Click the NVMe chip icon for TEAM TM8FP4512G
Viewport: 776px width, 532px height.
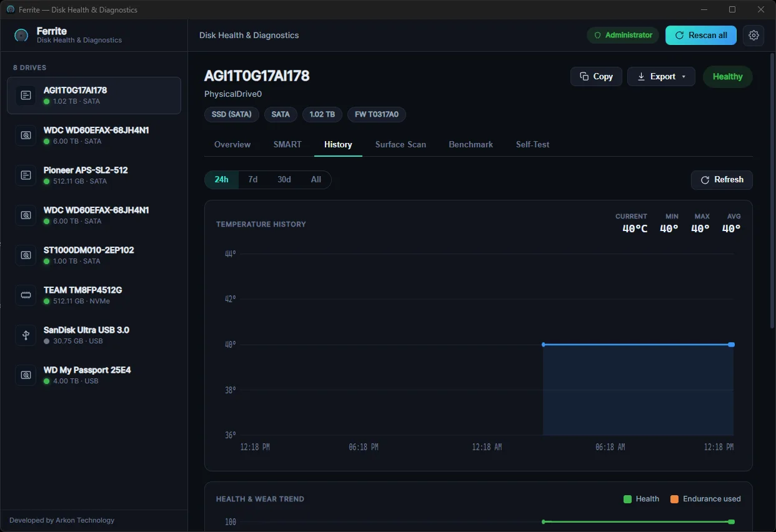[x=26, y=295]
